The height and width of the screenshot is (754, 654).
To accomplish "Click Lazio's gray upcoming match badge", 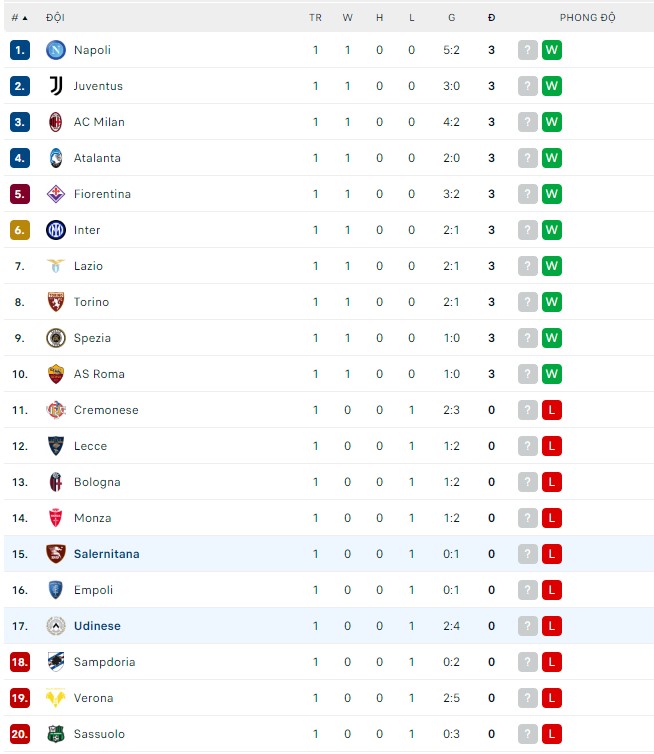I will pyautogui.click(x=528, y=266).
